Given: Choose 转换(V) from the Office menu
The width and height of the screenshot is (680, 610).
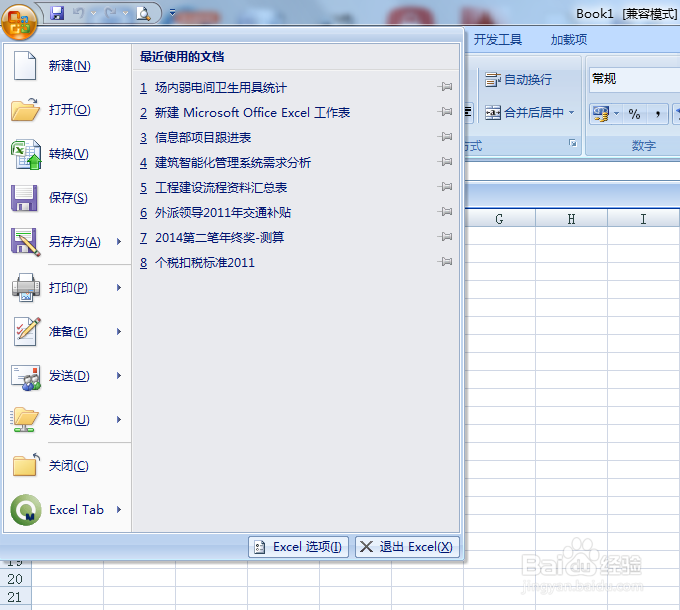Looking at the screenshot, I should (67, 154).
